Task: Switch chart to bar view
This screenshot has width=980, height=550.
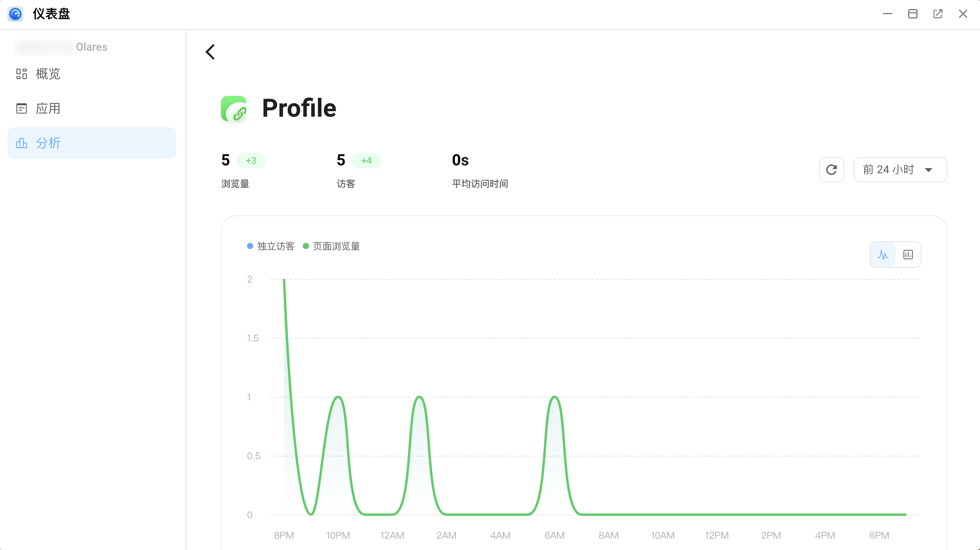Action: pos(908,255)
